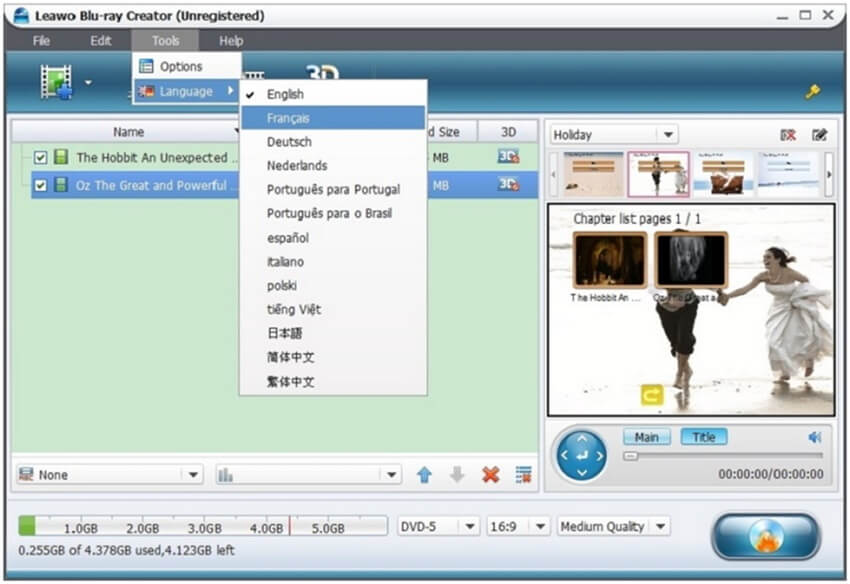Choose Português para Portugal
This screenshot has height=584, width=850.
pyautogui.click(x=333, y=190)
